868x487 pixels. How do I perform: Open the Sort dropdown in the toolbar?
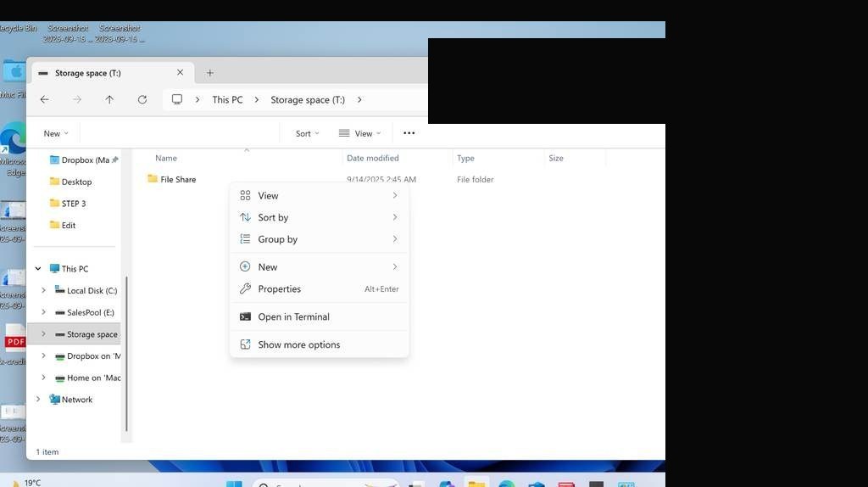307,133
